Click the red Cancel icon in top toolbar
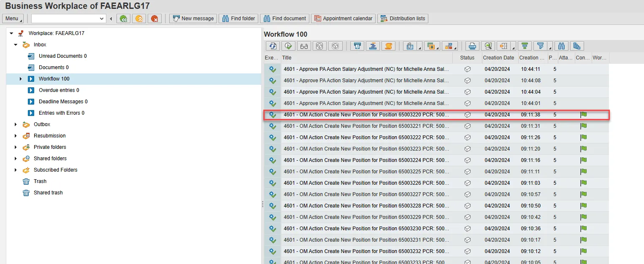Screen dimensions: 644x264 tap(154, 19)
